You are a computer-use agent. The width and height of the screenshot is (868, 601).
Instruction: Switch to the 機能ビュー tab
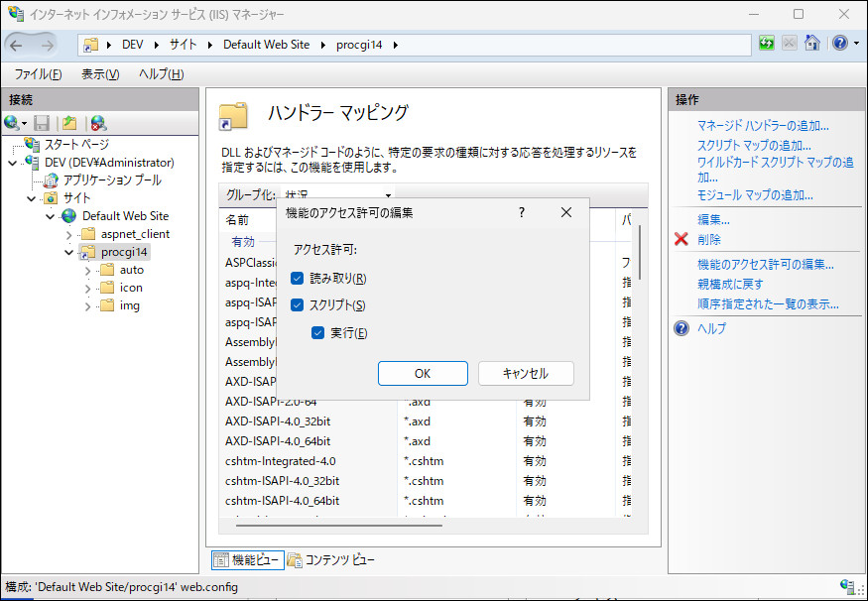248,560
